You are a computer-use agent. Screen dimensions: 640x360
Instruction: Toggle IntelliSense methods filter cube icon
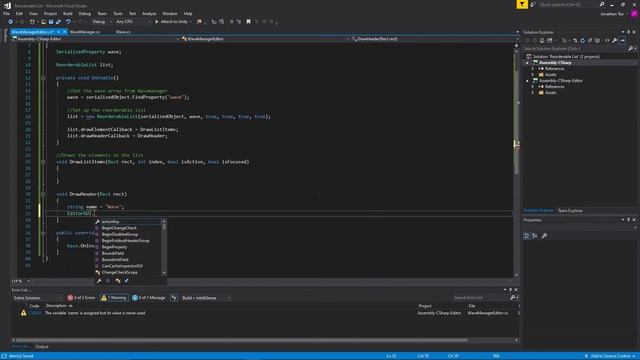[x=108, y=281]
